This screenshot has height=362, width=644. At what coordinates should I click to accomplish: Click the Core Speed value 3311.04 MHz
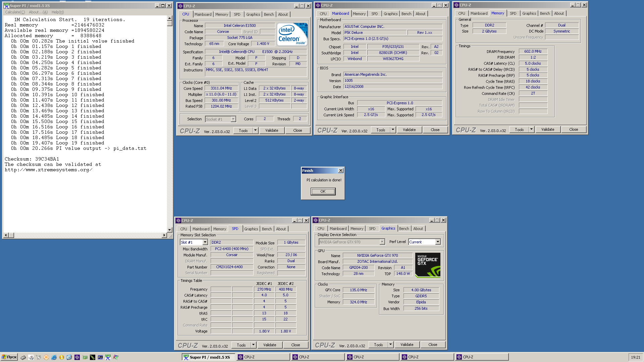[221, 88]
